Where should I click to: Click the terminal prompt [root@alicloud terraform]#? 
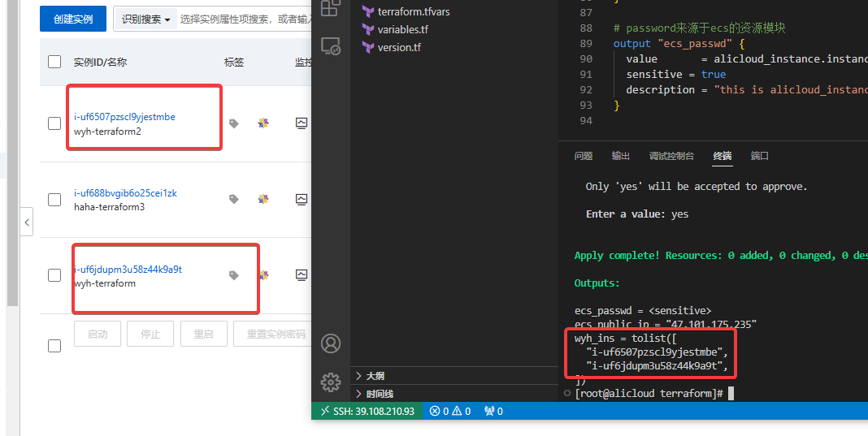(x=649, y=394)
